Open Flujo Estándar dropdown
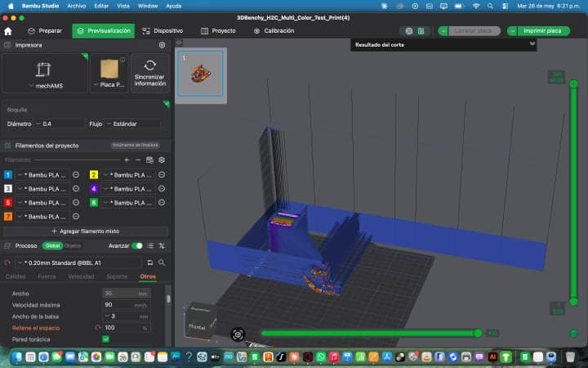Screen dimensions: 588x368 (x=133, y=124)
